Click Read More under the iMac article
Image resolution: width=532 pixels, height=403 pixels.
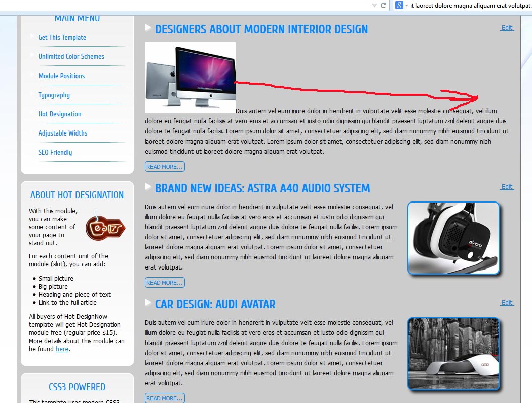(x=165, y=167)
